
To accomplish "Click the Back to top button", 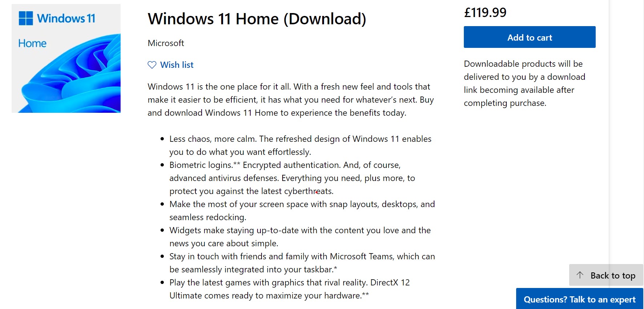I will 606,275.
